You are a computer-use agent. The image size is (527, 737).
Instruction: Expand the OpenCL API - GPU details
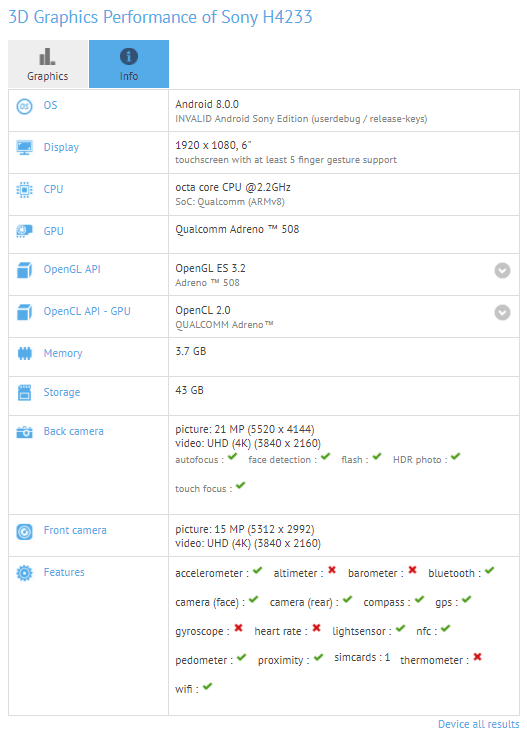pyautogui.click(x=502, y=312)
